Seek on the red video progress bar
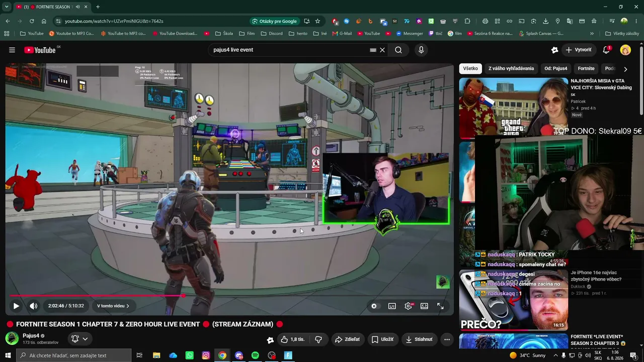This screenshot has width=644, height=362. [x=229, y=296]
